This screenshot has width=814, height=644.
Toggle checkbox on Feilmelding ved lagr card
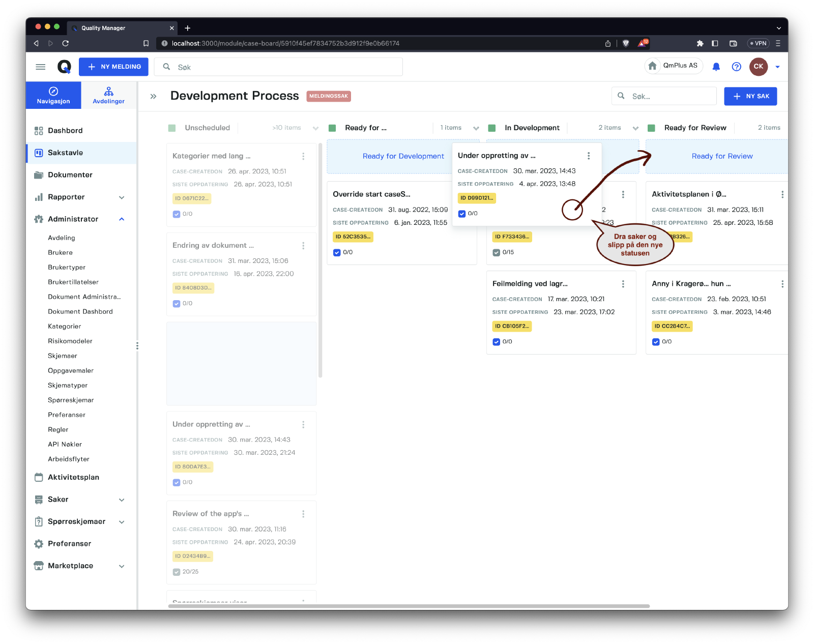(x=496, y=342)
